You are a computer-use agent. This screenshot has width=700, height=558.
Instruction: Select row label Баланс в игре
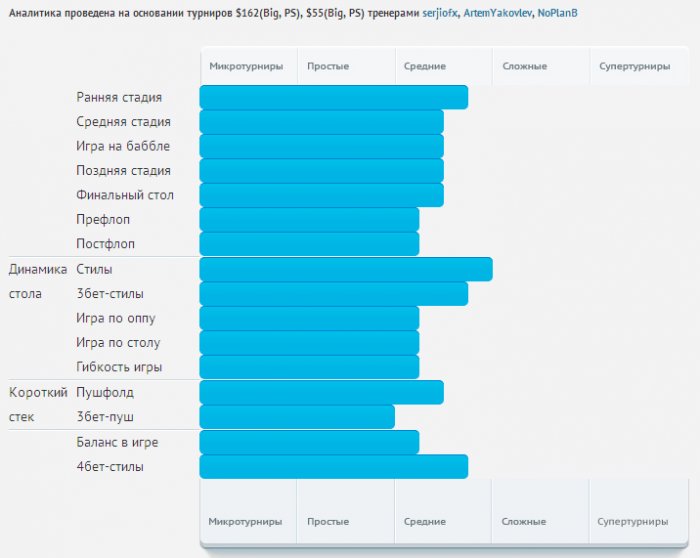(x=117, y=443)
